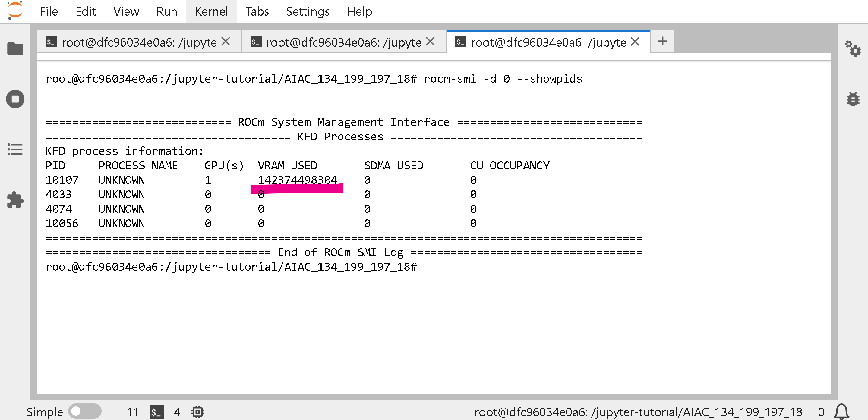Expand the Tabs menu
This screenshot has width=868, height=420.
point(257,11)
